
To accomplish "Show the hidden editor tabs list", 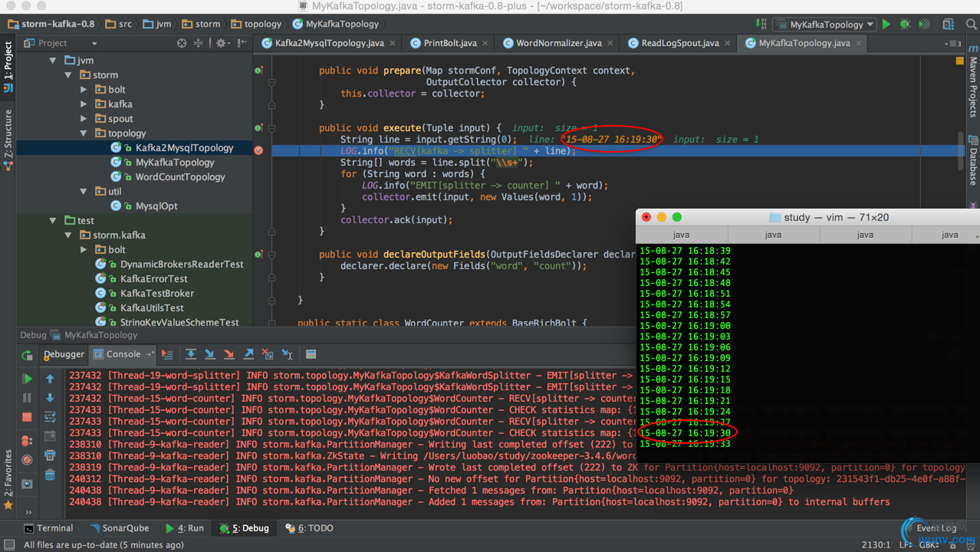I will pyautogui.click(x=954, y=44).
